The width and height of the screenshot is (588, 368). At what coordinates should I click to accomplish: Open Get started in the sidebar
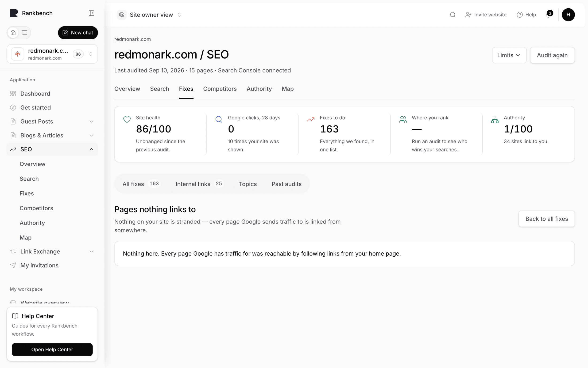click(52, 108)
